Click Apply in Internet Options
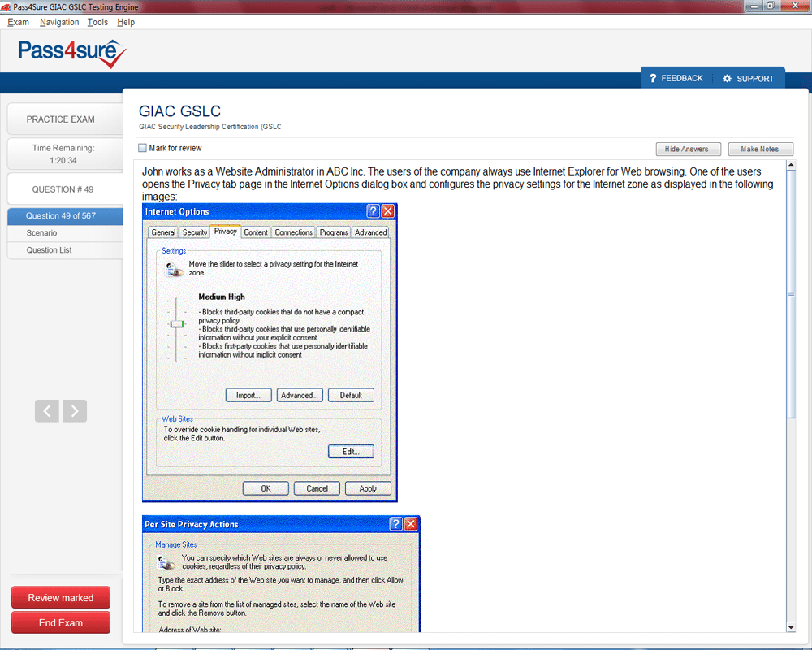This screenshot has height=650, width=812. (368, 488)
